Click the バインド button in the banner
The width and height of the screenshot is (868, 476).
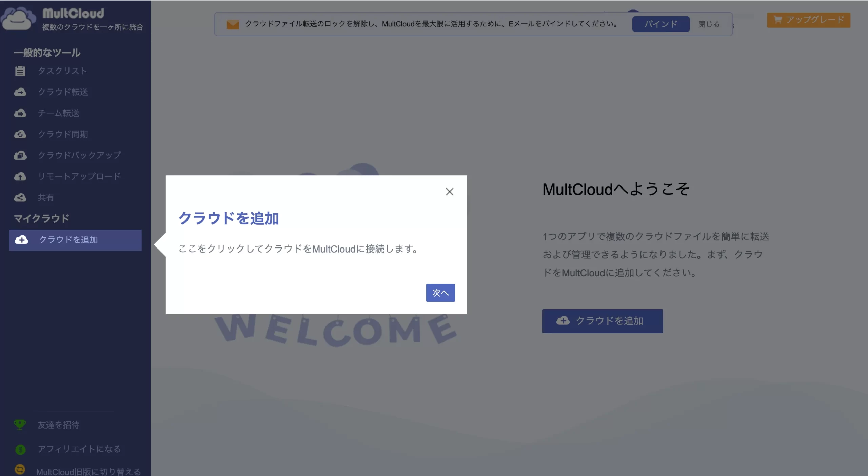tap(660, 24)
